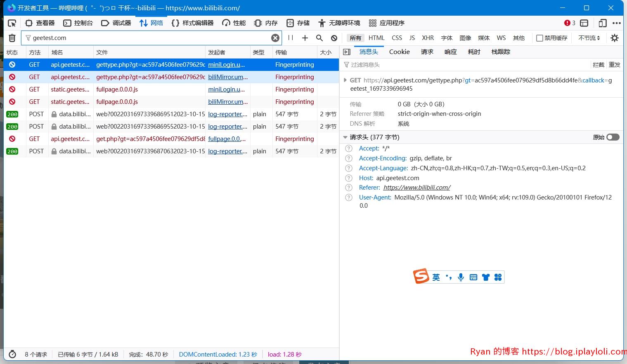Open the 不节流 throttling dropdown
The height and width of the screenshot is (364, 627).
click(x=589, y=38)
